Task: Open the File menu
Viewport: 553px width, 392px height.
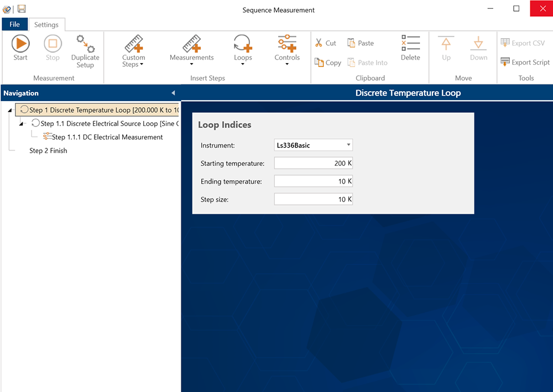Action: tap(14, 24)
